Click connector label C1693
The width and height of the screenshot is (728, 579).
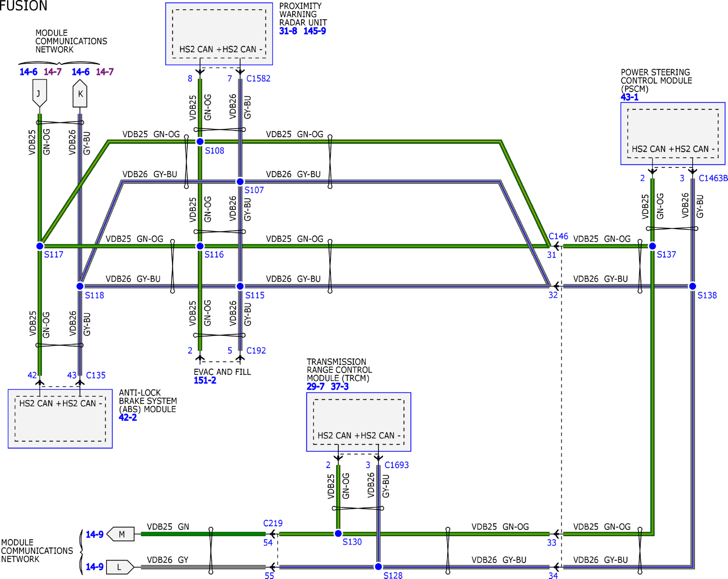396,465
